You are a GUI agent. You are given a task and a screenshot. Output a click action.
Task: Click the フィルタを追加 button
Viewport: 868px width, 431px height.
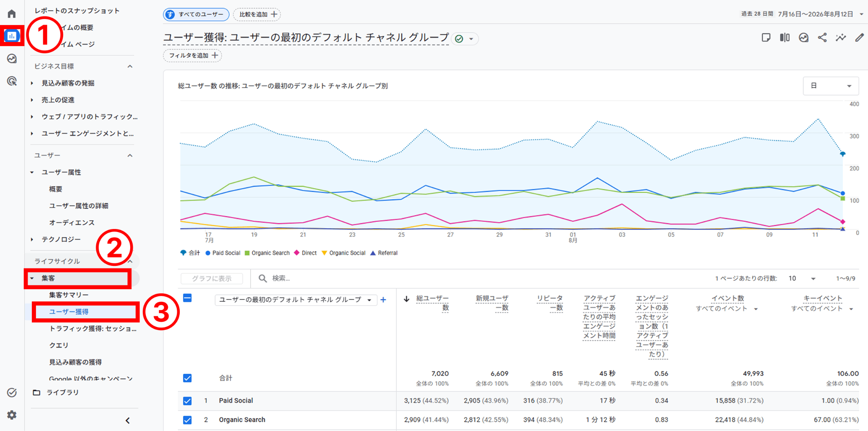192,55
